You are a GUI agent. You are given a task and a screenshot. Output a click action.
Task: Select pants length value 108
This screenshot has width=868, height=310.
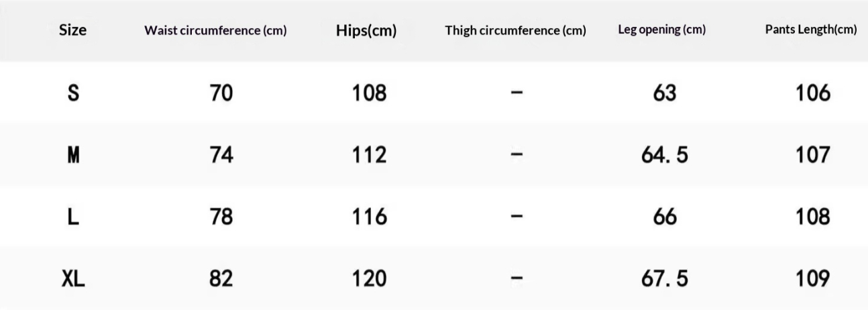pyautogui.click(x=813, y=217)
